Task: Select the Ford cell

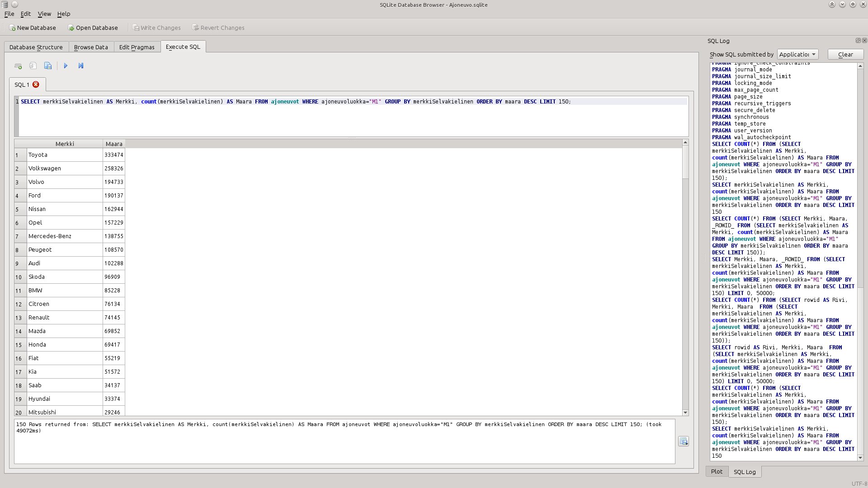Action: (x=65, y=195)
